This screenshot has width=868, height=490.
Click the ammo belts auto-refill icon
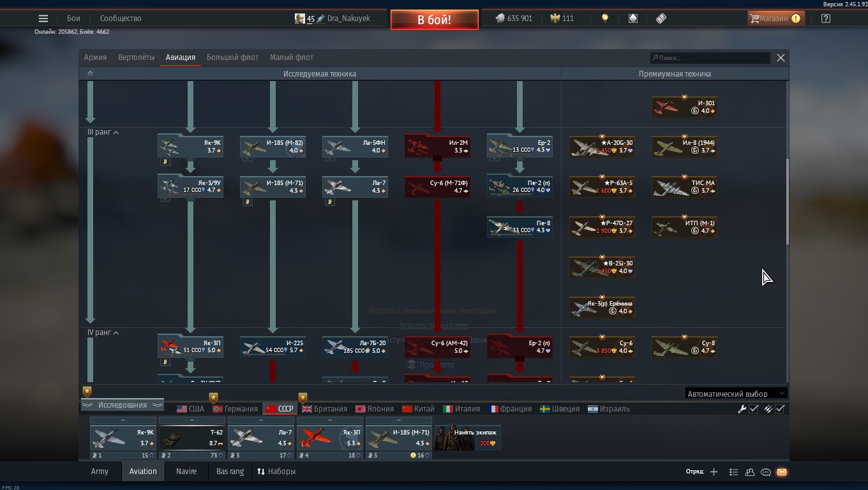pyautogui.click(x=768, y=409)
